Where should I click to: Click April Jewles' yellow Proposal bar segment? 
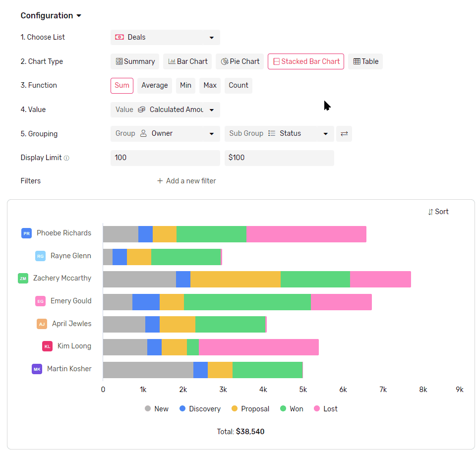point(178,324)
